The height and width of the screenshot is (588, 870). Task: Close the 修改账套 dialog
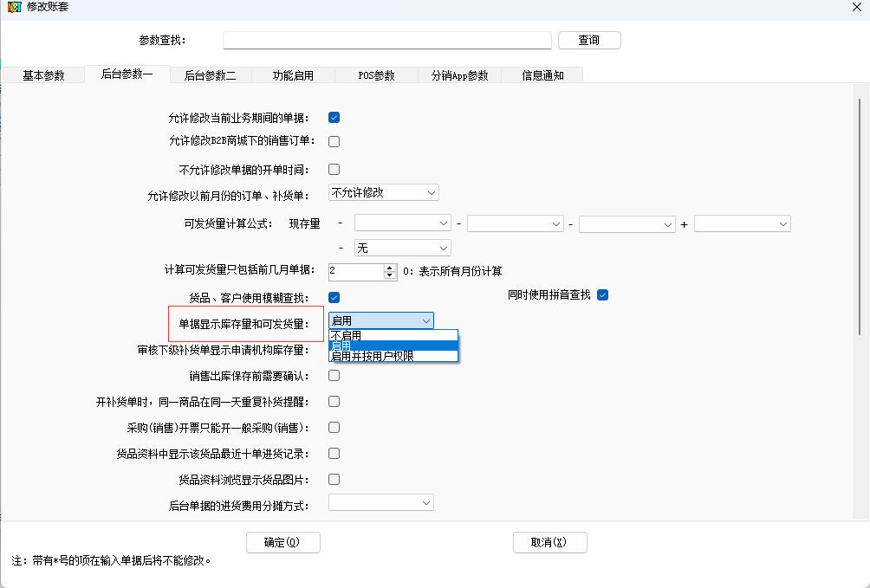click(x=857, y=7)
